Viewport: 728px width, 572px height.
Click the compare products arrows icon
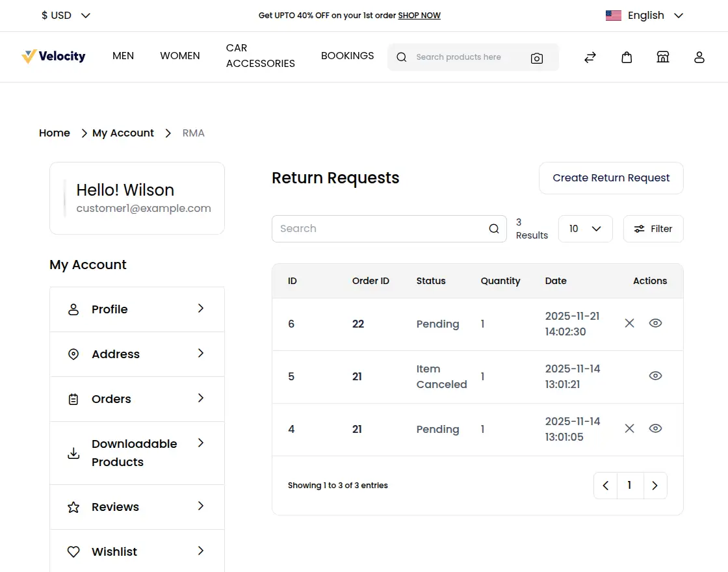tap(590, 57)
